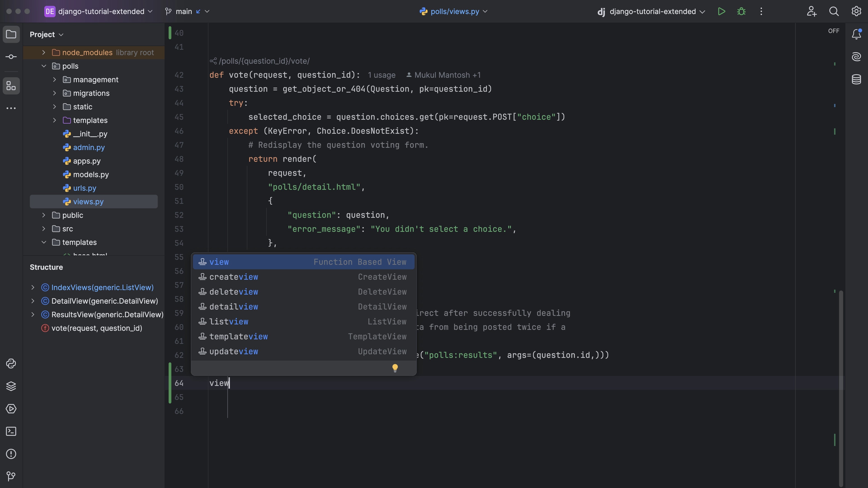This screenshot has width=868, height=488.
Task: Show intention lightbulb in completion popup
Action: click(x=395, y=368)
